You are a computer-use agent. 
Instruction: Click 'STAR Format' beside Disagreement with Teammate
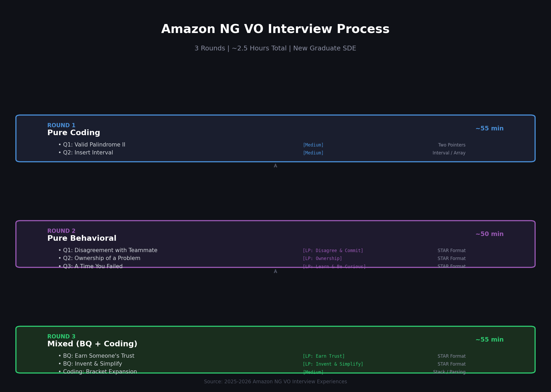(x=452, y=251)
